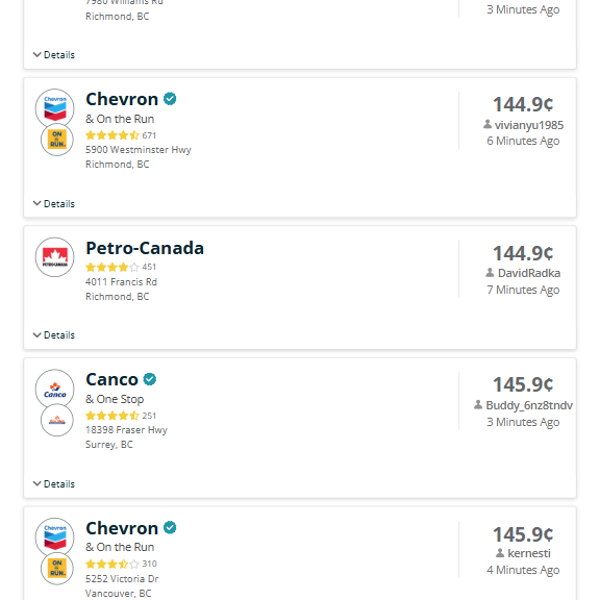
Task: Click the user icon next to DavidRadka
Action: pos(490,273)
